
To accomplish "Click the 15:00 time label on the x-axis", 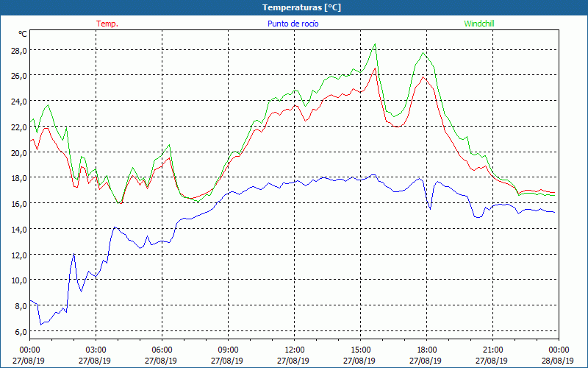I will [360, 350].
